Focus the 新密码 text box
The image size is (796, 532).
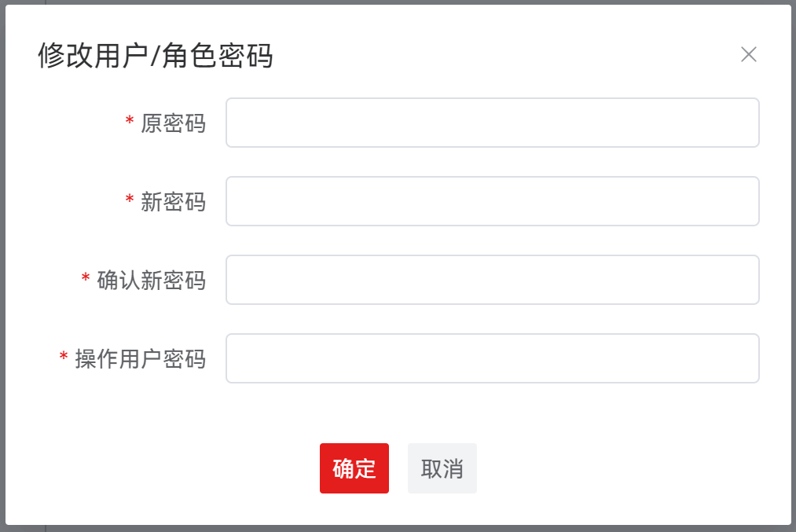point(492,201)
